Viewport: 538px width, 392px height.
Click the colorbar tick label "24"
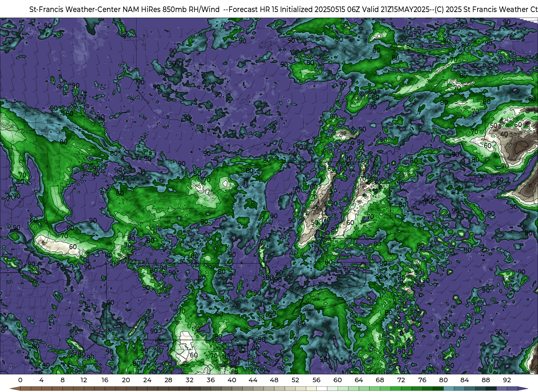pyautogui.click(x=147, y=380)
